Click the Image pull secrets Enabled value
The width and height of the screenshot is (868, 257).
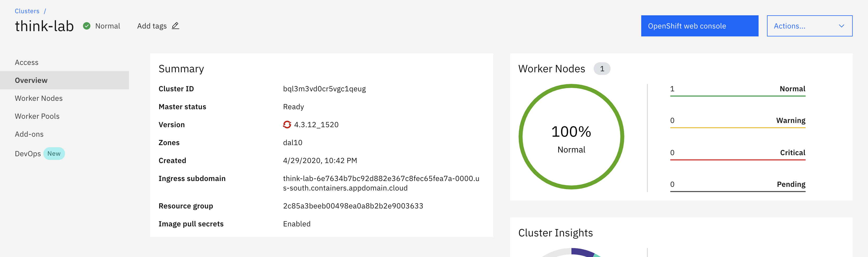[x=297, y=224]
